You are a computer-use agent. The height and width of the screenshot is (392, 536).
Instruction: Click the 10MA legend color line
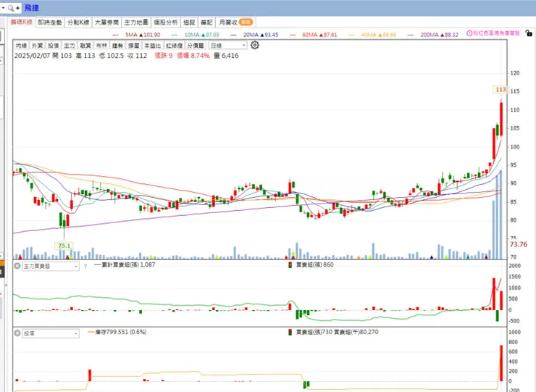coord(175,35)
